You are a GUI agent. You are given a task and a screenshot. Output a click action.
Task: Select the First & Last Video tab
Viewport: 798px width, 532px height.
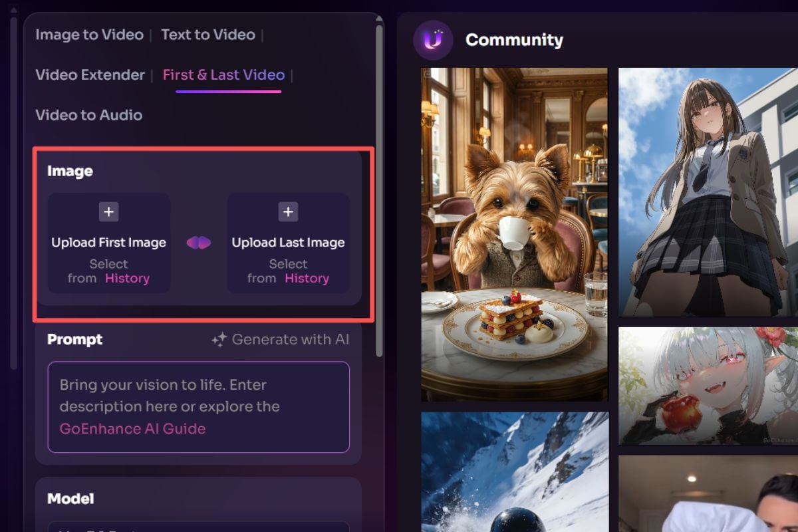coord(223,75)
